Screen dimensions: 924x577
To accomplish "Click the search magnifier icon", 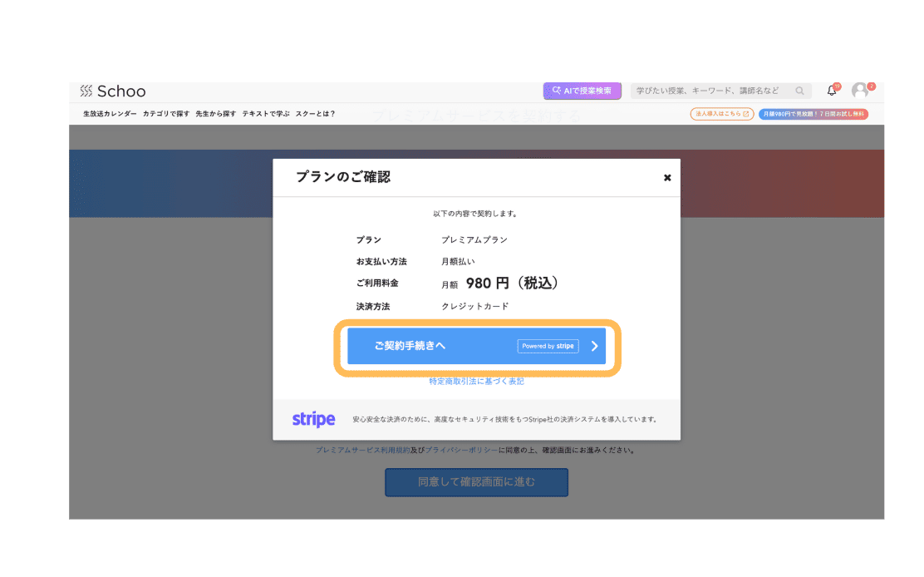I will 799,91.
